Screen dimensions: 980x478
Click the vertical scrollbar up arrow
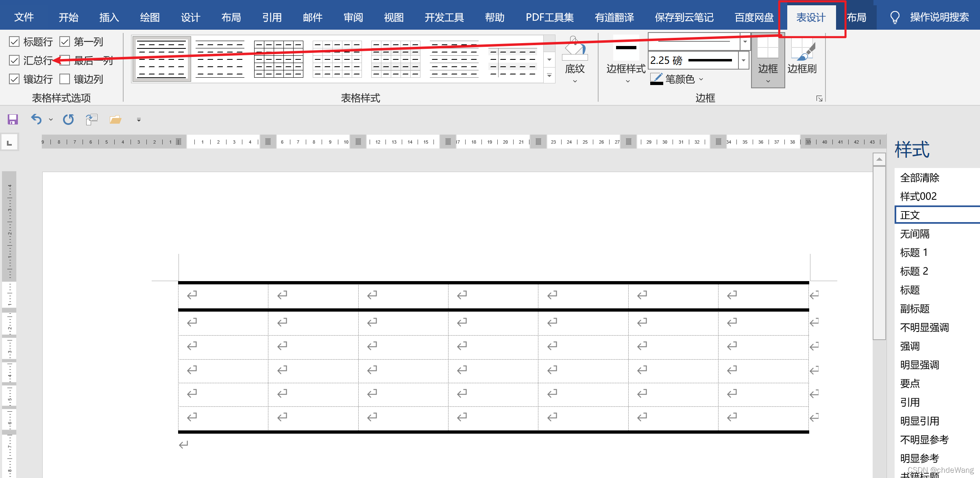(x=879, y=159)
